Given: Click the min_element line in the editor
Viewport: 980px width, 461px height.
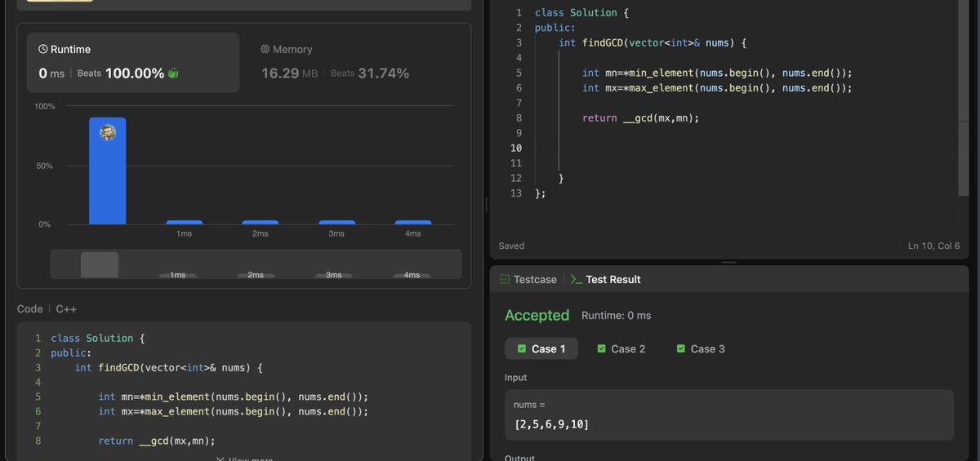Looking at the screenshot, I should tap(717, 73).
